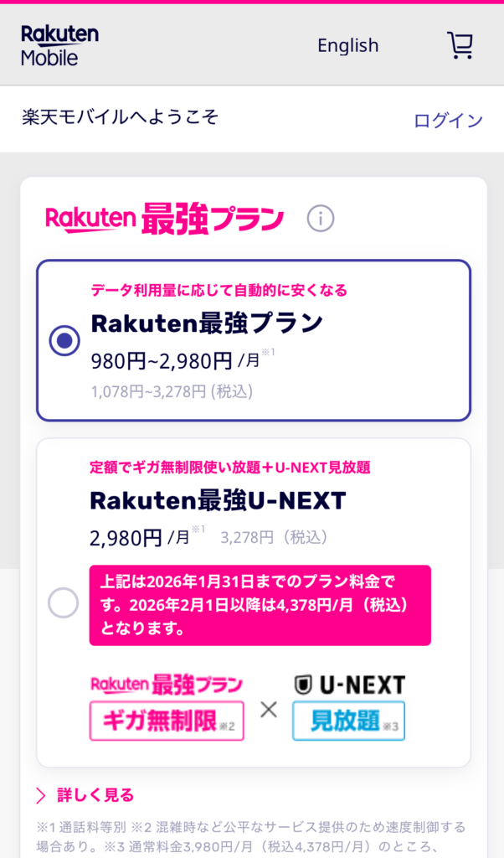Select the Rakuten最強プラン radio button

(x=64, y=340)
